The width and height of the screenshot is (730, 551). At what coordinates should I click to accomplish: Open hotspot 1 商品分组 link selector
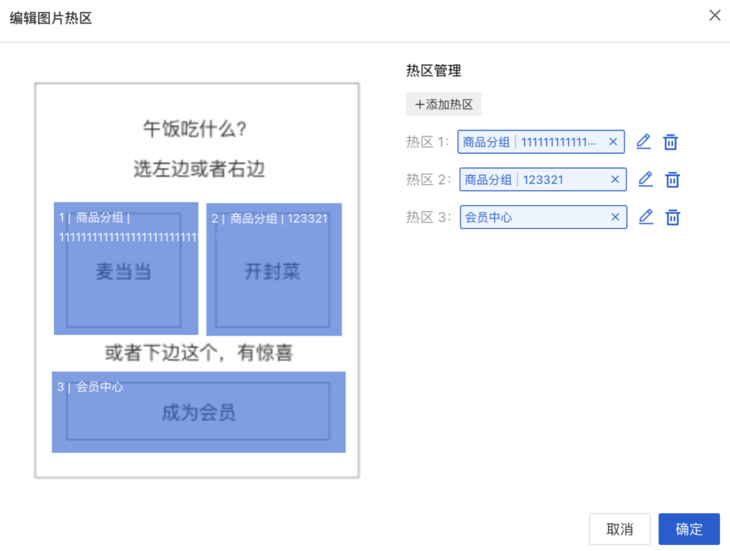530,142
